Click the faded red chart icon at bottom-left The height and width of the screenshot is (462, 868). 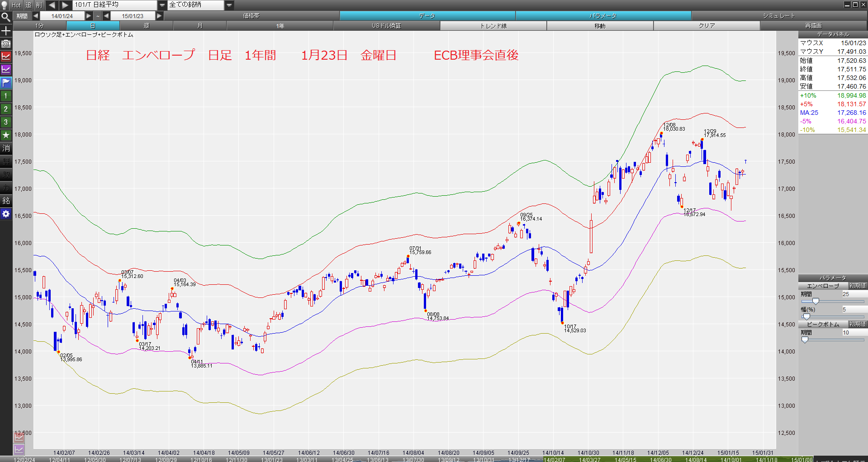click(x=19, y=437)
